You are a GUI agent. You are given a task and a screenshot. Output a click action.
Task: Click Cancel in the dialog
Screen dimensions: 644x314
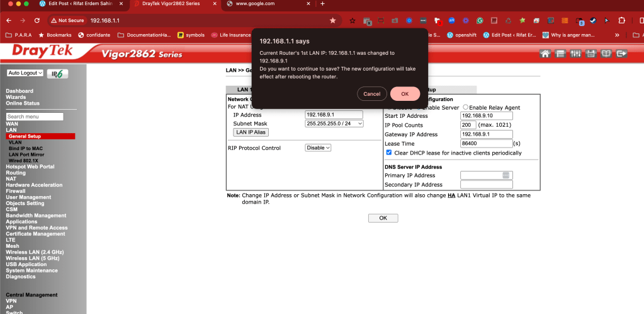(371, 94)
